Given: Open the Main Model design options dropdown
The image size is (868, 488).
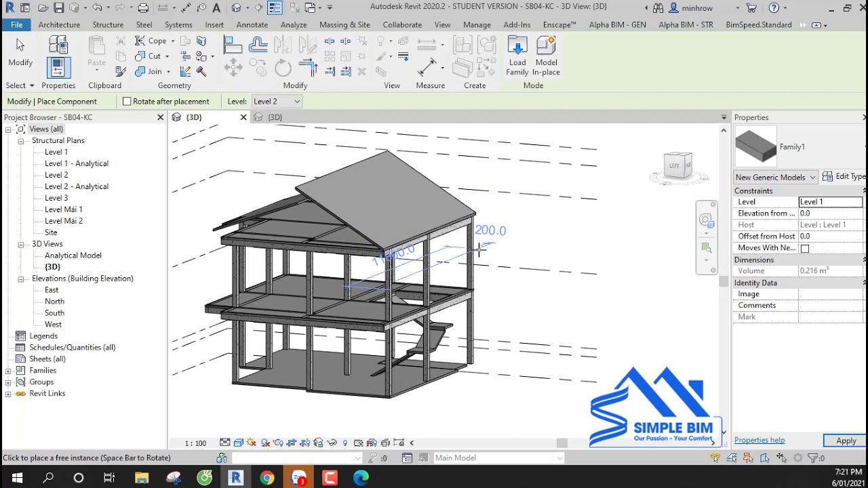Looking at the screenshot, I should [x=498, y=458].
